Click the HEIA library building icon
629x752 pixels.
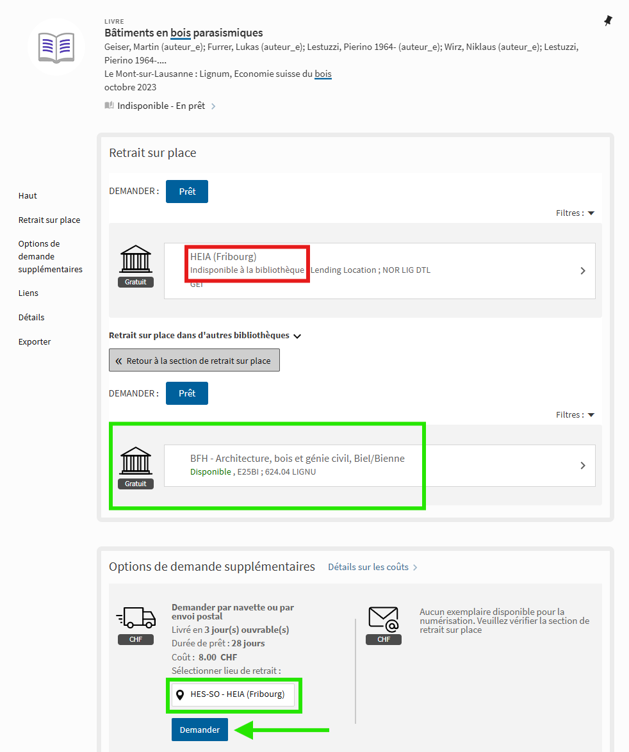click(x=136, y=258)
